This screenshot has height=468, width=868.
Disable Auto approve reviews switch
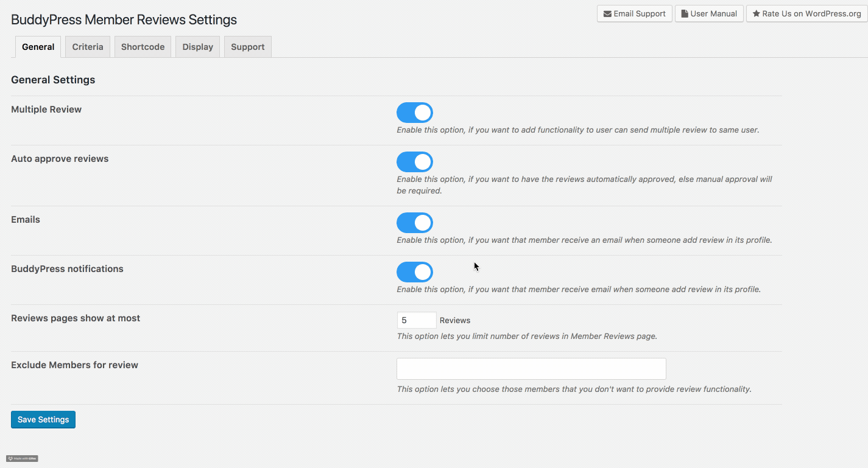coord(415,162)
